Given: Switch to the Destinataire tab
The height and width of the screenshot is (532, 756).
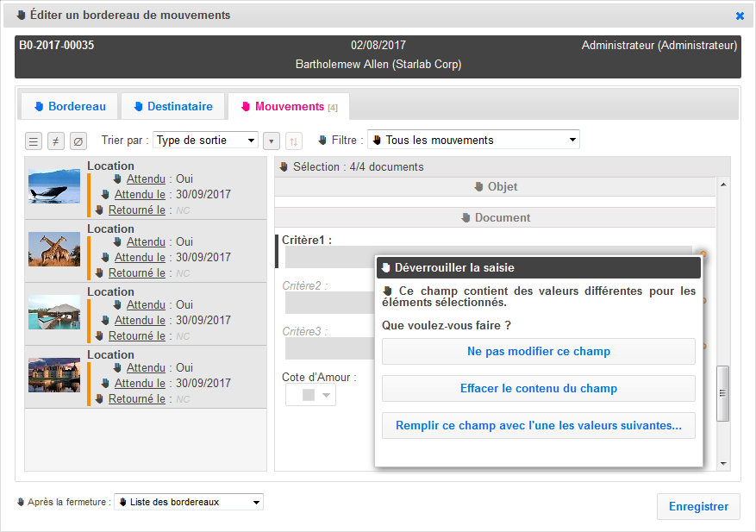Looking at the screenshot, I should (172, 106).
